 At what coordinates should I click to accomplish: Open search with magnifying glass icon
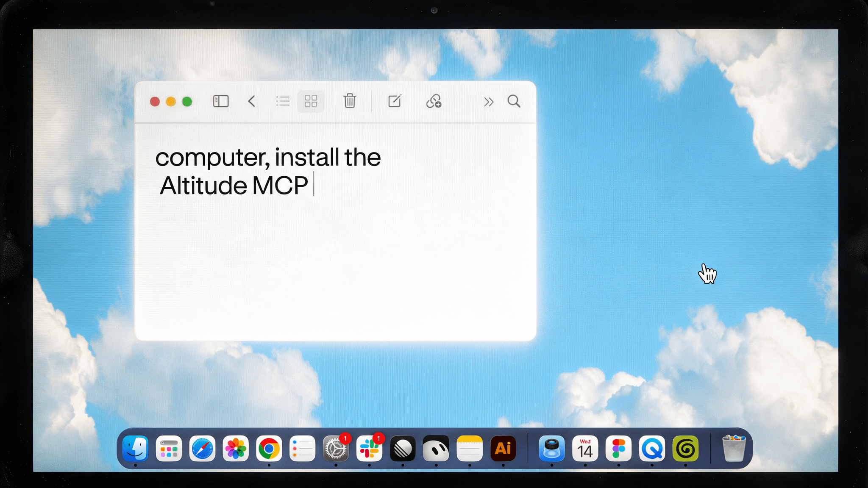[x=514, y=101]
